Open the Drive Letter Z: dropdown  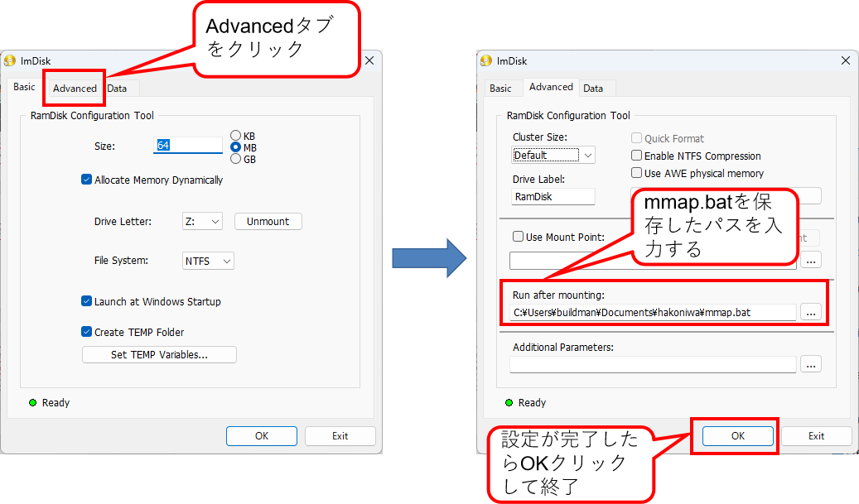click(x=202, y=221)
